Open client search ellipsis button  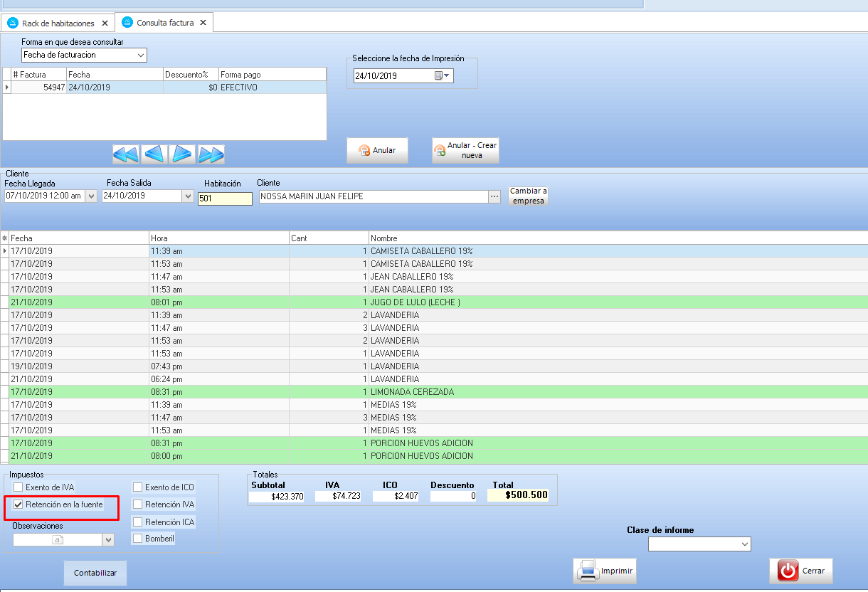(x=494, y=196)
